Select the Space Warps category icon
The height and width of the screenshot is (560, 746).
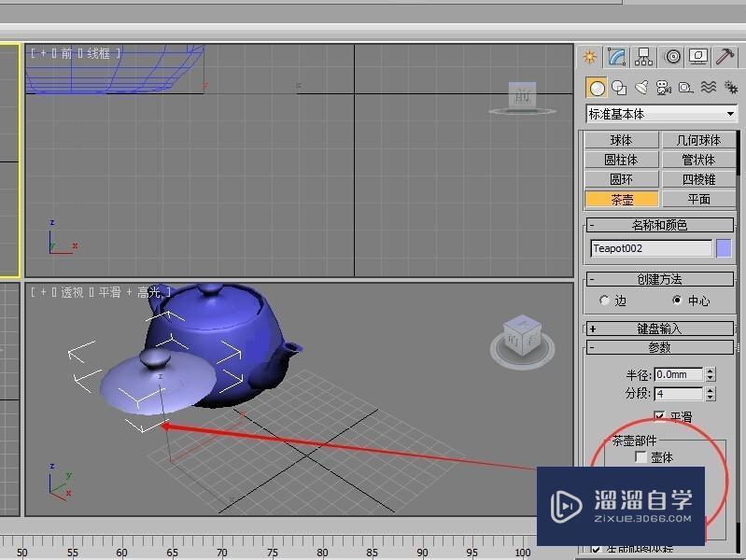pos(709,88)
